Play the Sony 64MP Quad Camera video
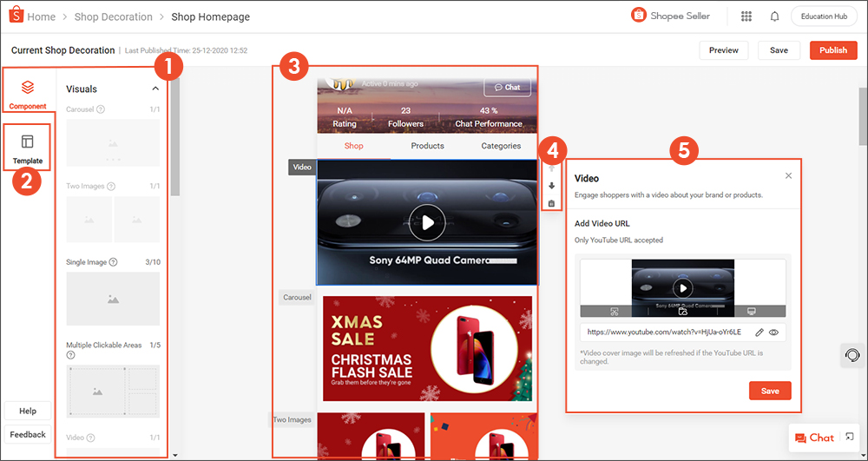The height and width of the screenshot is (461, 868). [x=427, y=222]
